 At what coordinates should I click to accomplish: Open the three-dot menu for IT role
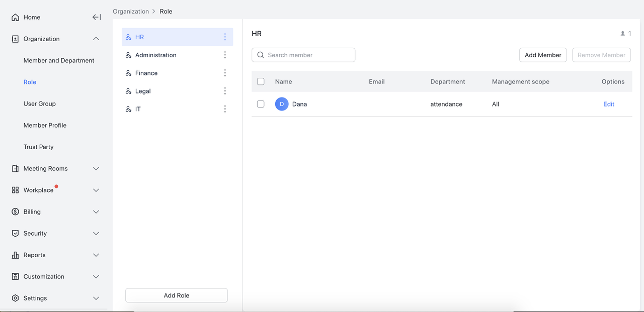point(225,109)
